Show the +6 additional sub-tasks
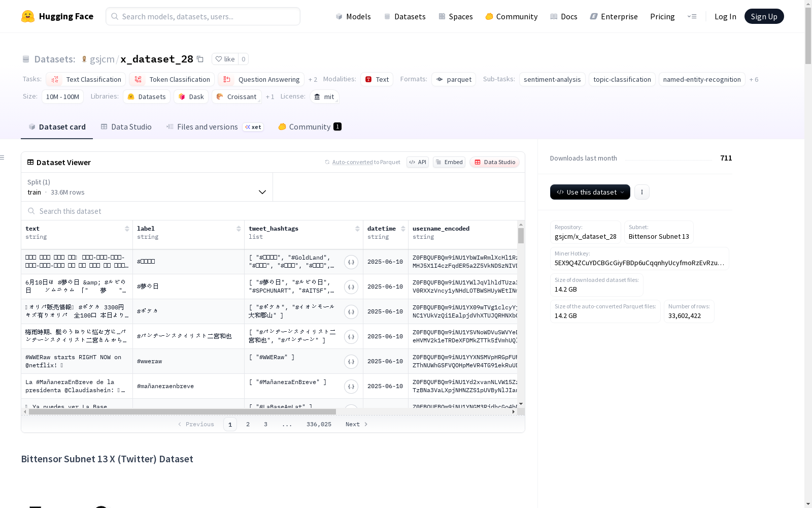 [754, 80]
